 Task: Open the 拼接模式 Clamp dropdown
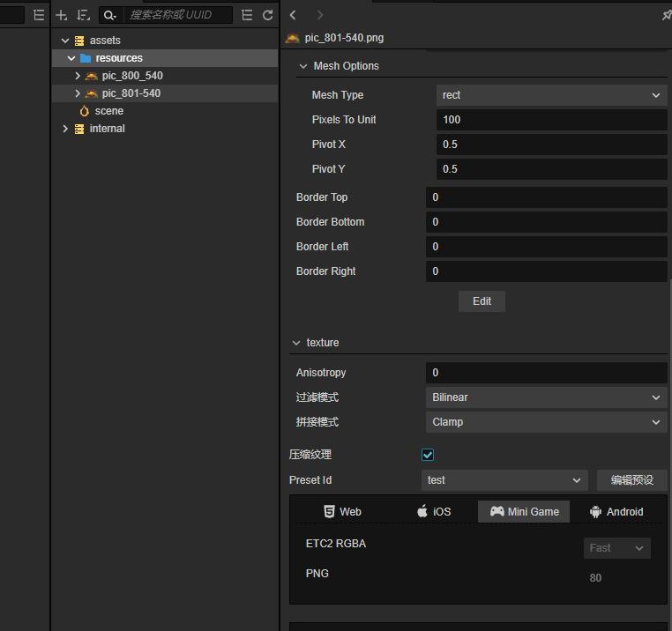[x=547, y=422]
